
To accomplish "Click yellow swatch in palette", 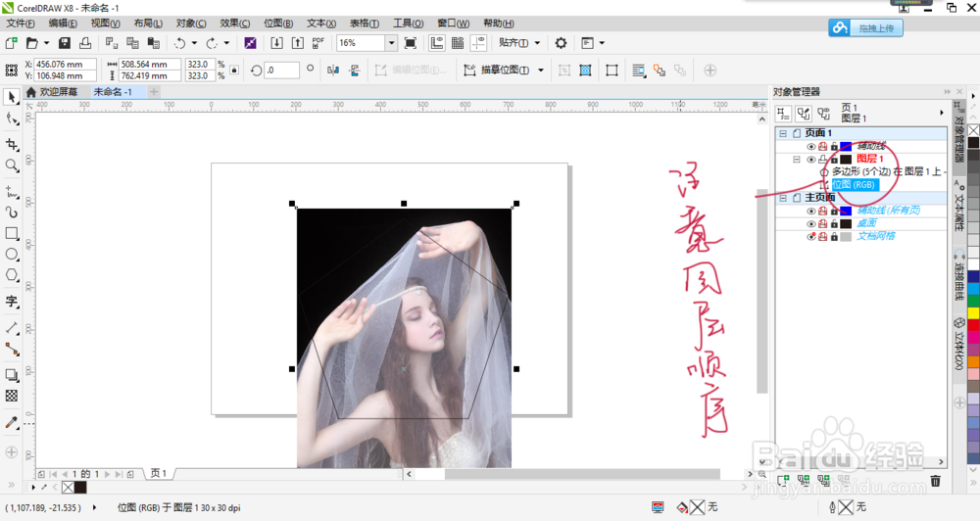I will (973, 313).
